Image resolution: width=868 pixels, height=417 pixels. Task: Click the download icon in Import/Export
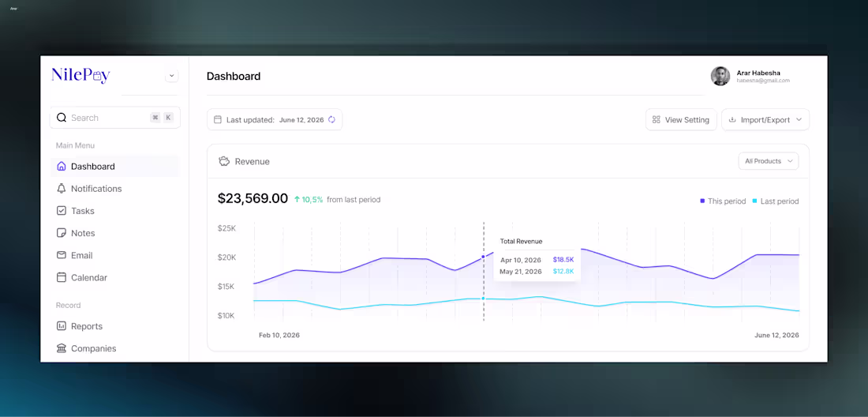(x=732, y=119)
